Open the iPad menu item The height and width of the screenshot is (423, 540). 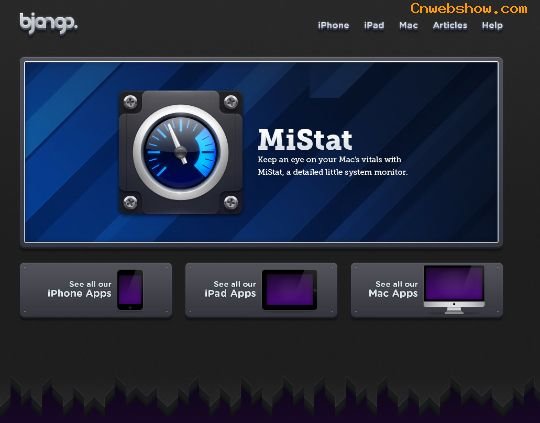point(374,25)
